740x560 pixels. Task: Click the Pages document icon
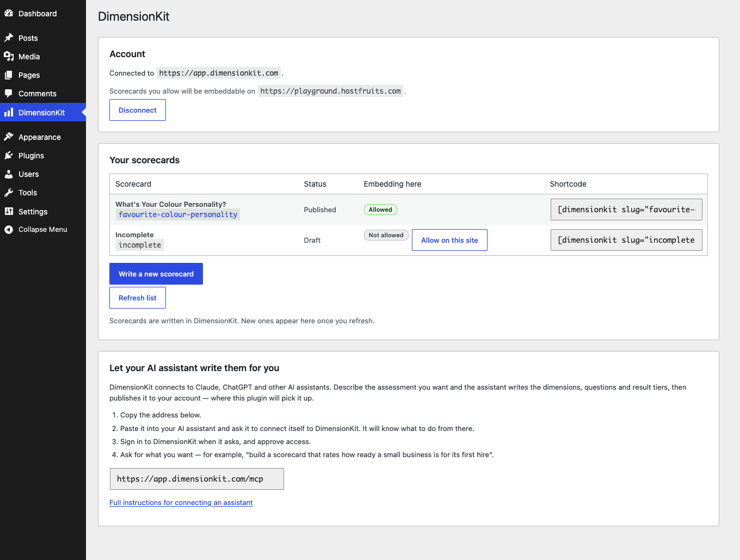pyautogui.click(x=9, y=75)
